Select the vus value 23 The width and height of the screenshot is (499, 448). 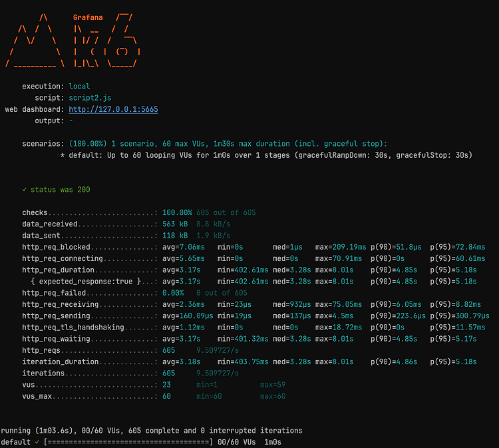[x=166, y=385]
